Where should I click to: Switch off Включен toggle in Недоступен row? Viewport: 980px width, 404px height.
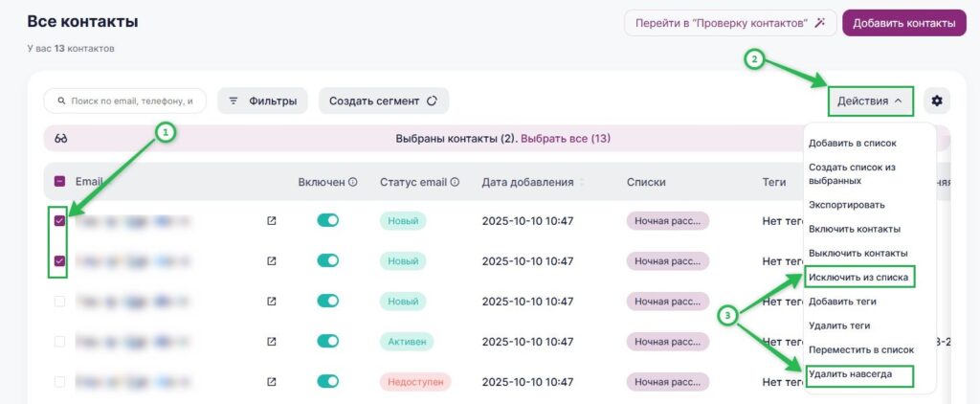[x=327, y=381]
